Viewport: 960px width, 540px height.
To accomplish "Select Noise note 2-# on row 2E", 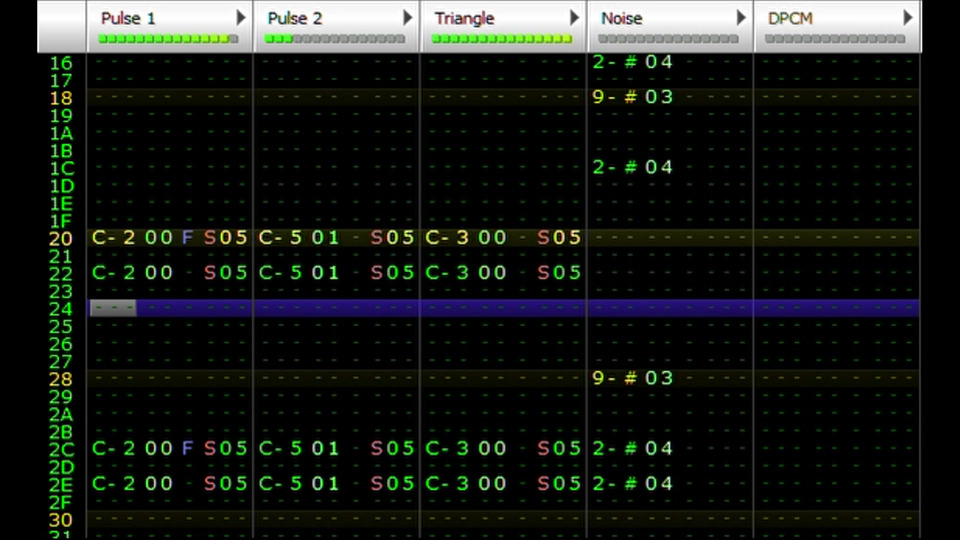I will point(615,484).
